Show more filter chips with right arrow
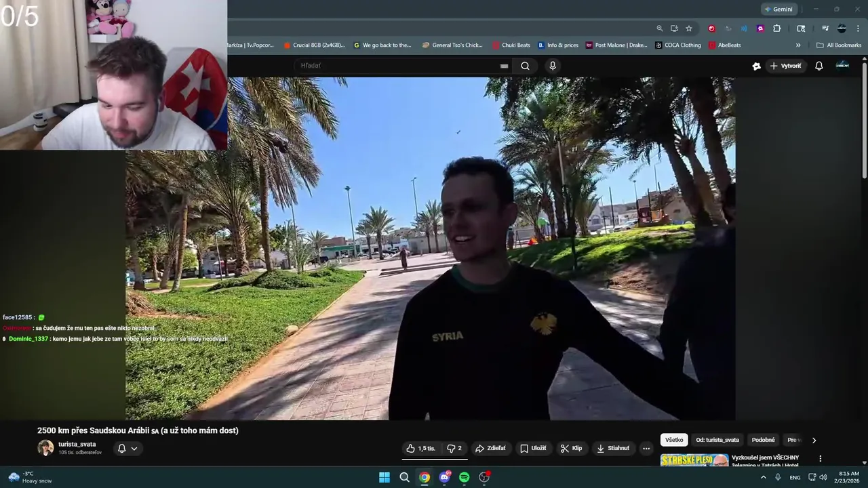The height and width of the screenshot is (488, 868). (814, 440)
